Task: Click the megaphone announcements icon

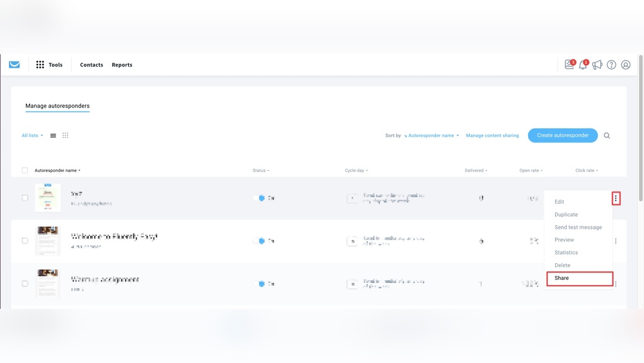Action: click(597, 64)
